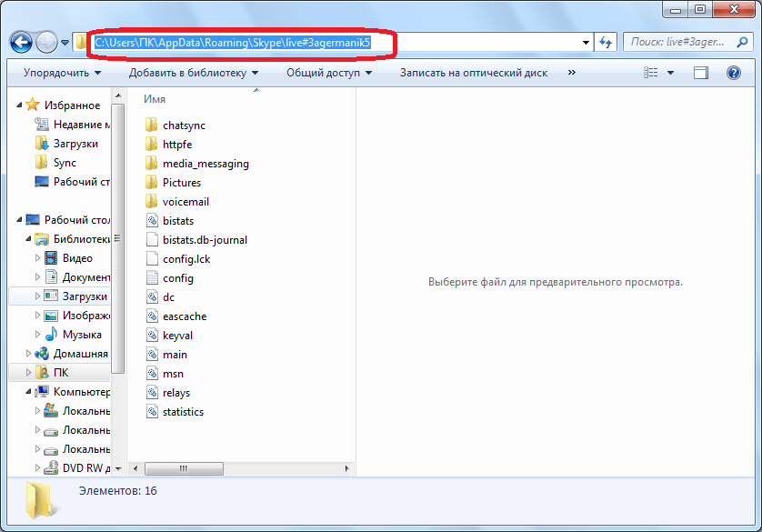Click Добавить в библиотеку button

(193, 73)
